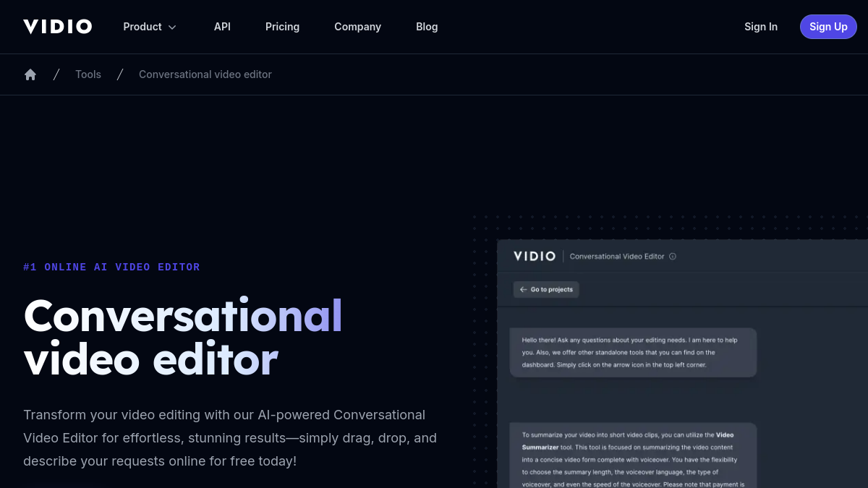Navigate to Pricing

click(282, 27)
